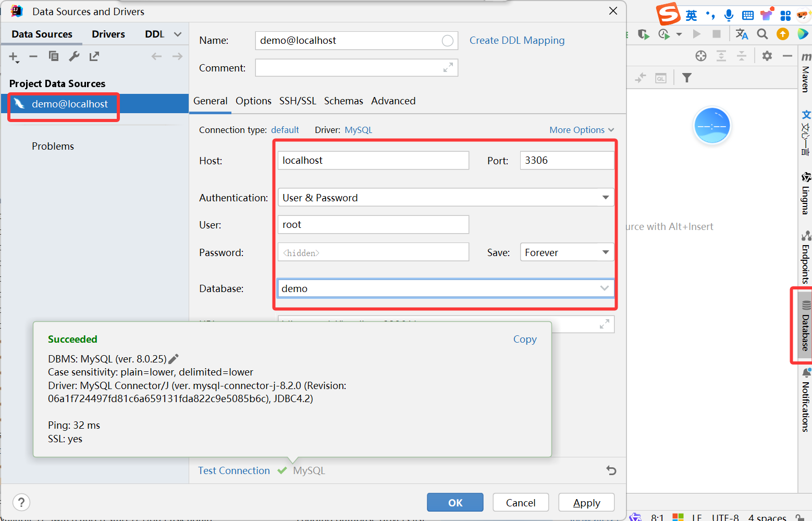Click the revert changes arrow icon
The width and height of the screenshot is (812, 521).
[x=611, y=470]
